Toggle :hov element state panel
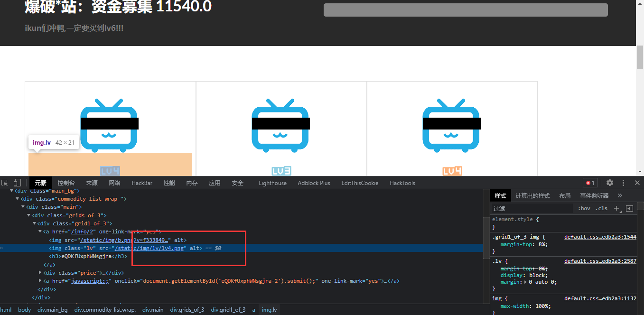Viewport: 644px width, 315px height. (584, 208)
